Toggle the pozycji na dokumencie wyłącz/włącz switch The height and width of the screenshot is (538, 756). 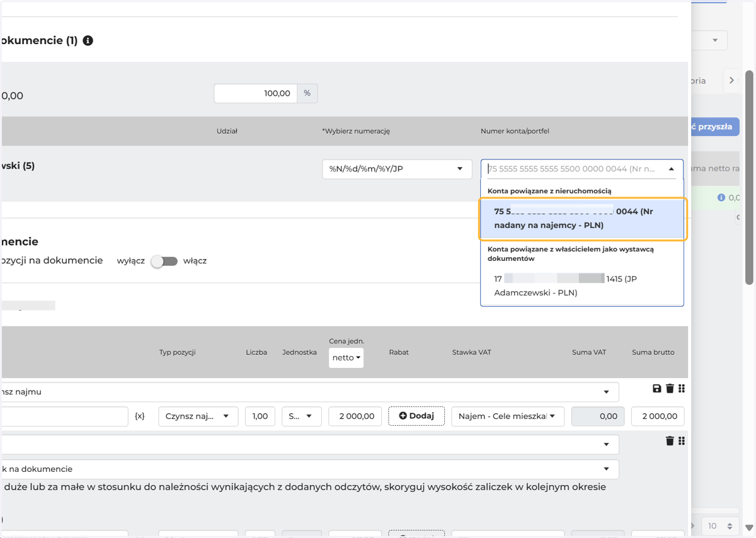164,261
